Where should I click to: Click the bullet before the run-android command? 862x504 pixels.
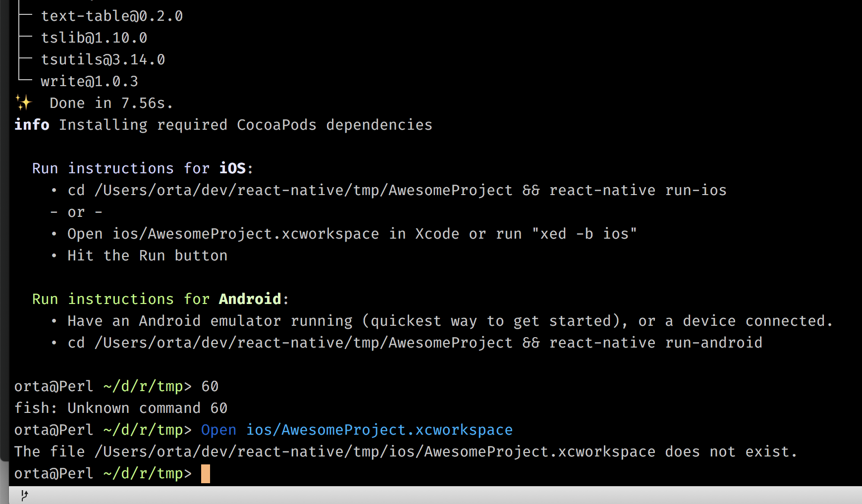54,342
